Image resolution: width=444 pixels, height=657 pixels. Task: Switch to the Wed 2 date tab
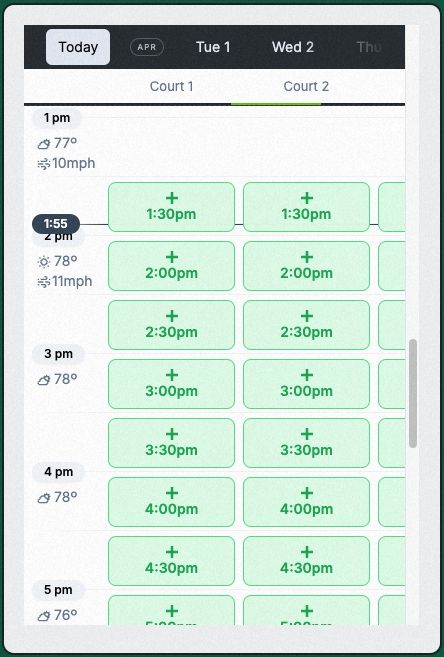293,47
